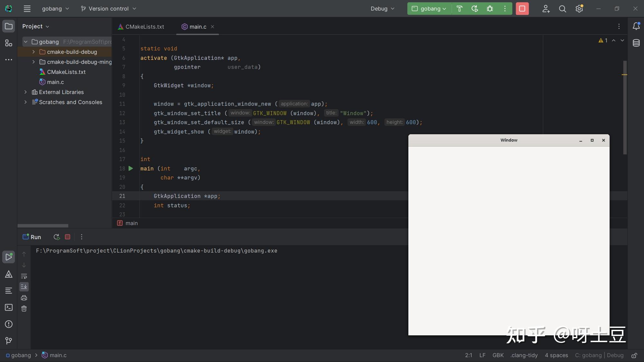Toggle soft-wrap in the Run console
Viewport: 644px width, 362px height.
[x=24, y=276]
